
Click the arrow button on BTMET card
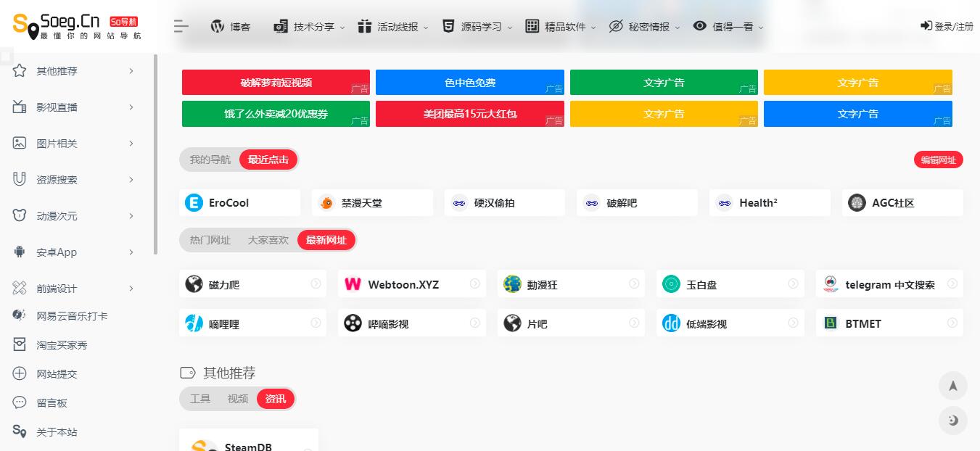click(x=952, y=323)
